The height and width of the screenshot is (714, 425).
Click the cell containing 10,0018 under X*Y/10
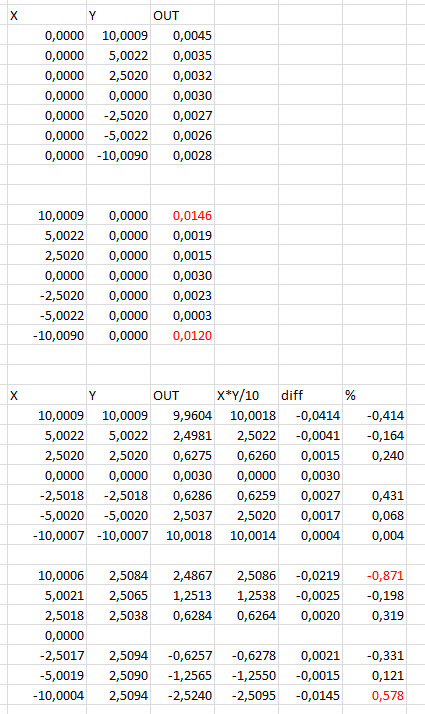(246, 415)
